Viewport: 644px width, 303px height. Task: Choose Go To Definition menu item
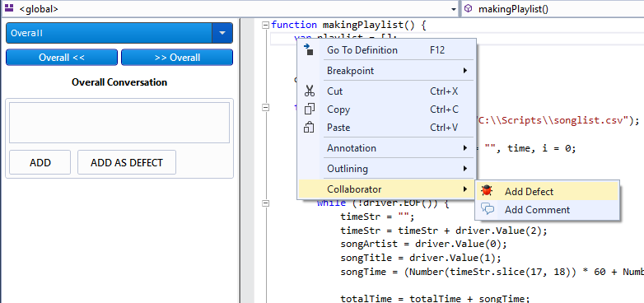(386, 50)
